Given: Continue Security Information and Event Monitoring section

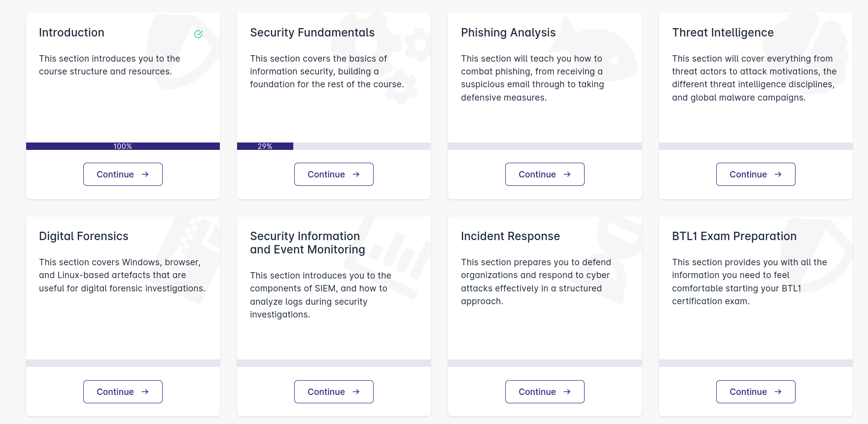Looking at the screenshot, I should pos(334,391).
